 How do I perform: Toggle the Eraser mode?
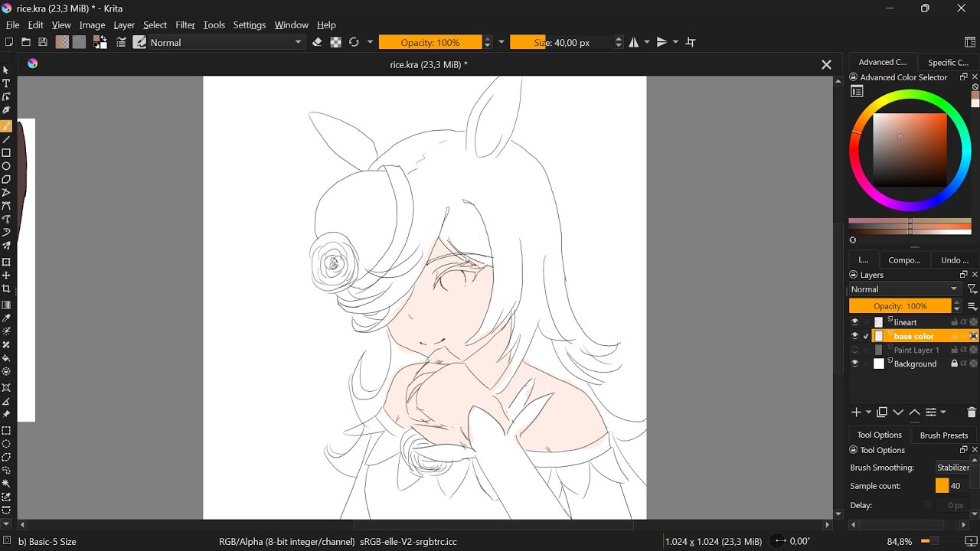317,43
